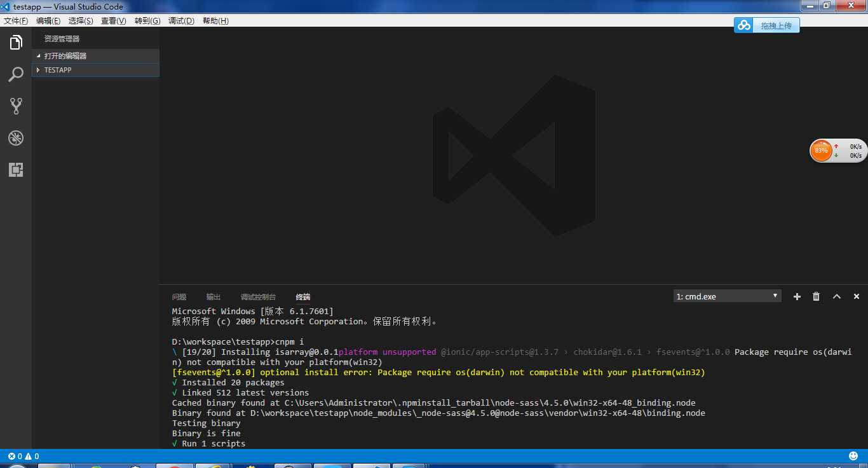Switch to the 调试控制台 panel tab
The height and width of the screenshot is (468, 868).
click(258, 297)
